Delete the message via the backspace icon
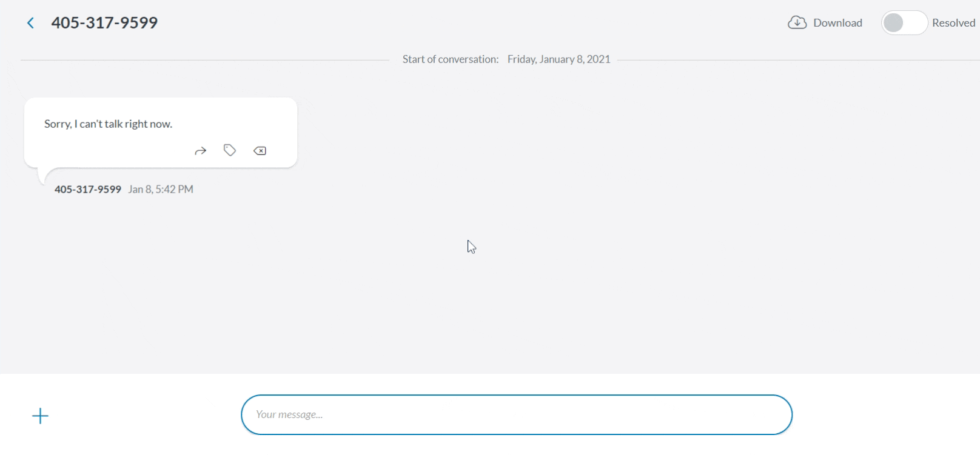The width and height of the screenshot is (980, 455). click(x=260, y=150)
